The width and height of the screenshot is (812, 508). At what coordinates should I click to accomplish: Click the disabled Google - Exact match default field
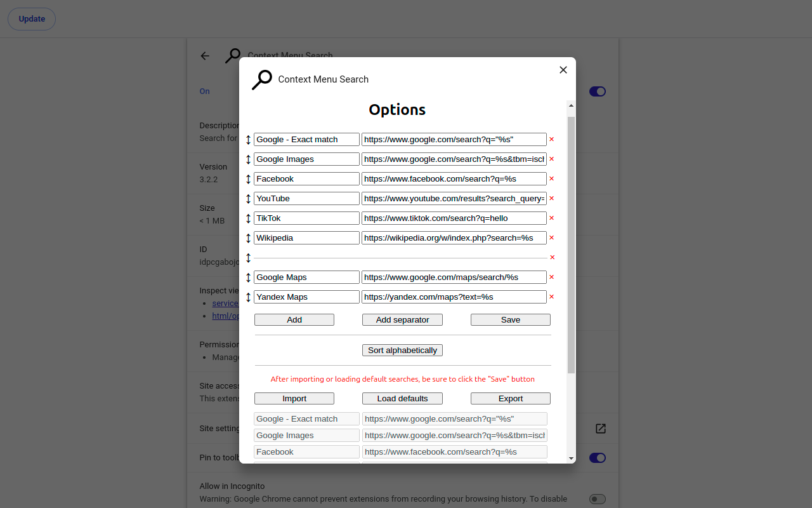coord(306,419)
